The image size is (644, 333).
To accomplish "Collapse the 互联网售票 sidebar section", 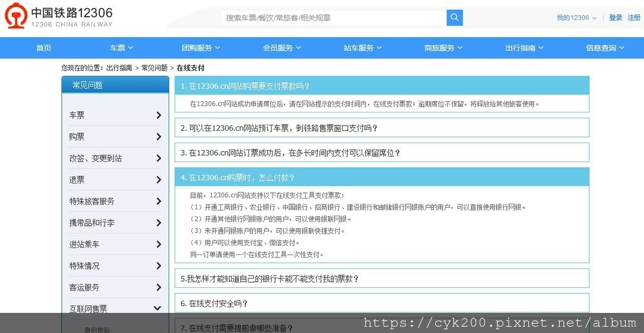I will (157, 308).
